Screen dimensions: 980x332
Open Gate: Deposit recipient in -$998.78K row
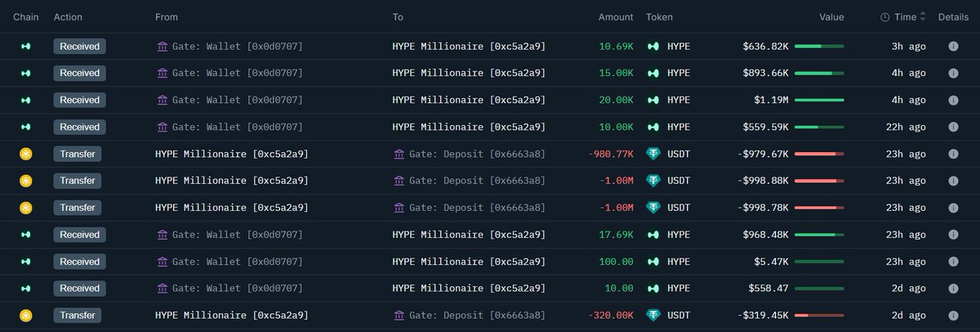477,209
